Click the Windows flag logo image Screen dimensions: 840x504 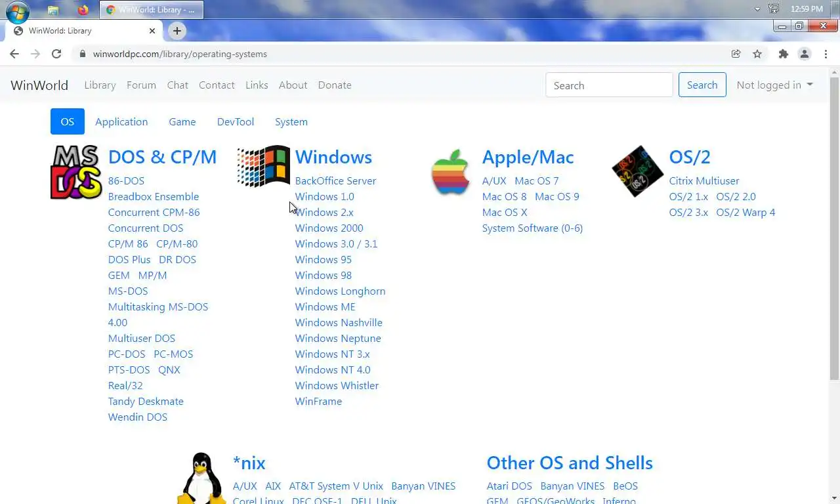[263, 166]
